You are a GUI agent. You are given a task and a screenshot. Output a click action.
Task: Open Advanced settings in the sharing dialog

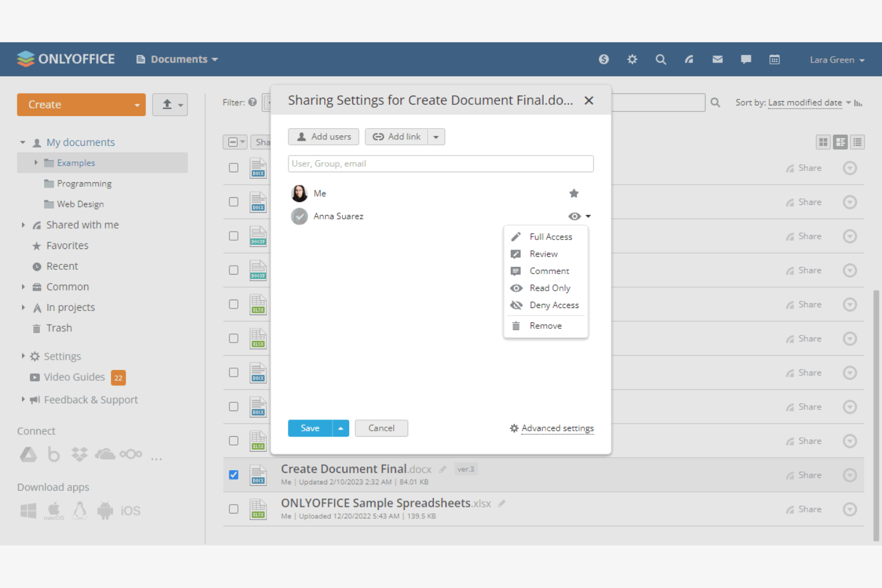point(557,428)
